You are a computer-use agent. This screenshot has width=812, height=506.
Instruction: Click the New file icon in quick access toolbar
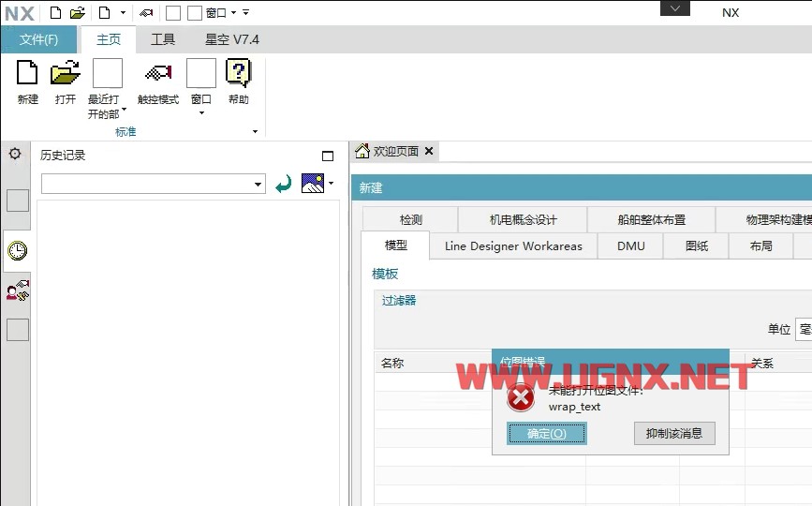tap(55, 12)
